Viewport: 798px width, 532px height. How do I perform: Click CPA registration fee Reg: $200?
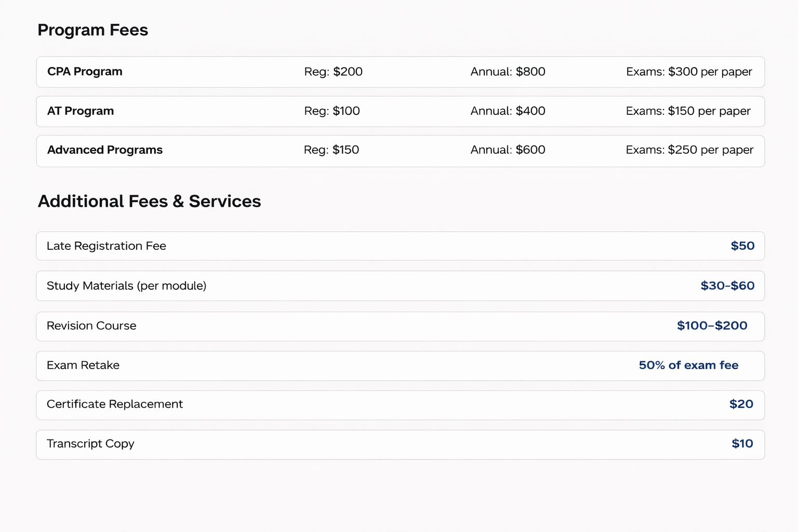point(333,72)
